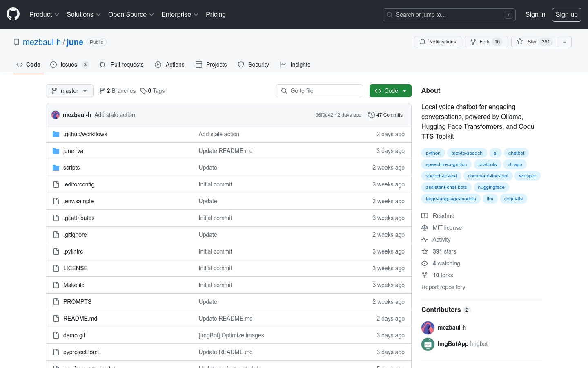Open README.md file
588x368 pixels.
tap(80, 319)
